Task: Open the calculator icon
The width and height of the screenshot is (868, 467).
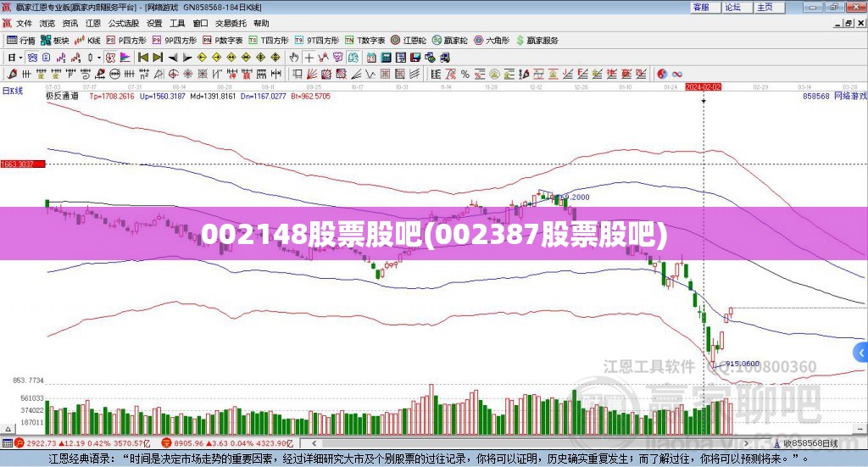Action: 386,58
